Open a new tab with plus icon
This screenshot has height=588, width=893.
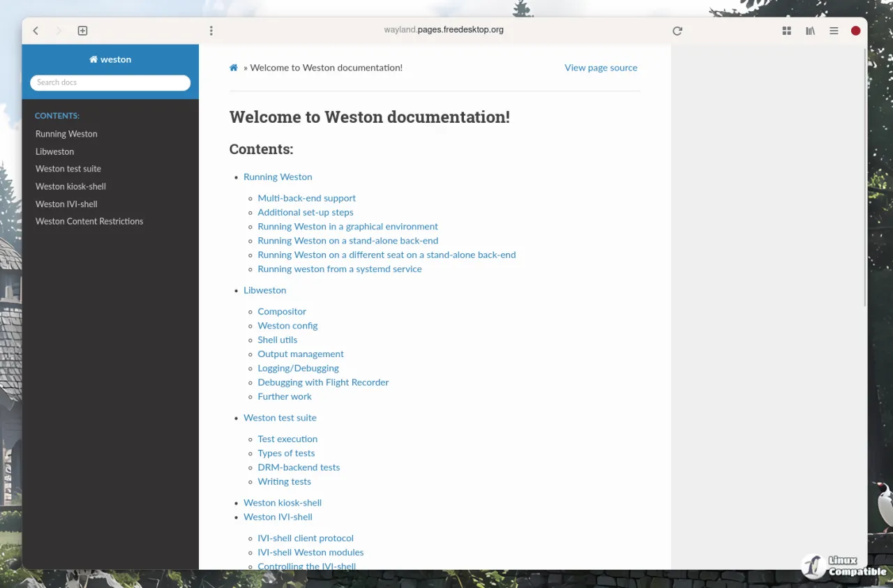click(82, 31)
